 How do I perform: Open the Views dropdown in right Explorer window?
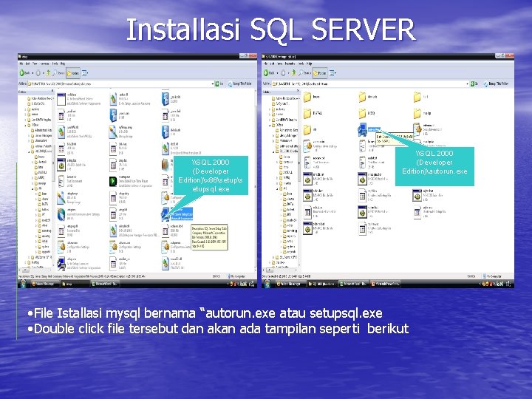(x=332, y=73)
